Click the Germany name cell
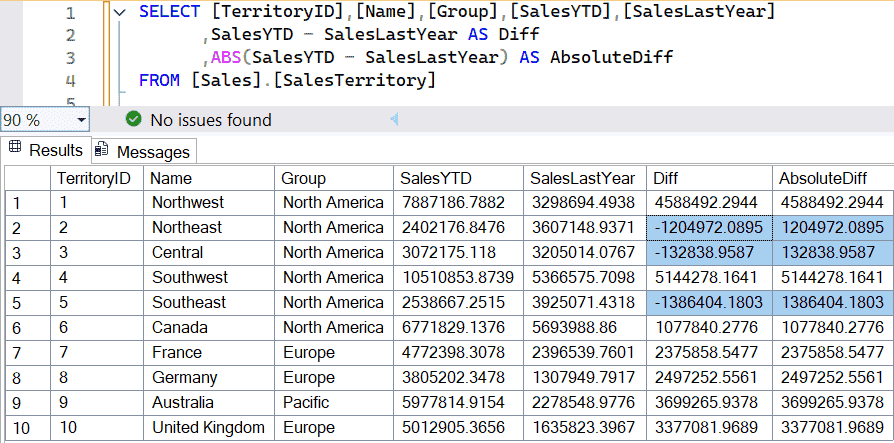 click(x=209, y=377)
